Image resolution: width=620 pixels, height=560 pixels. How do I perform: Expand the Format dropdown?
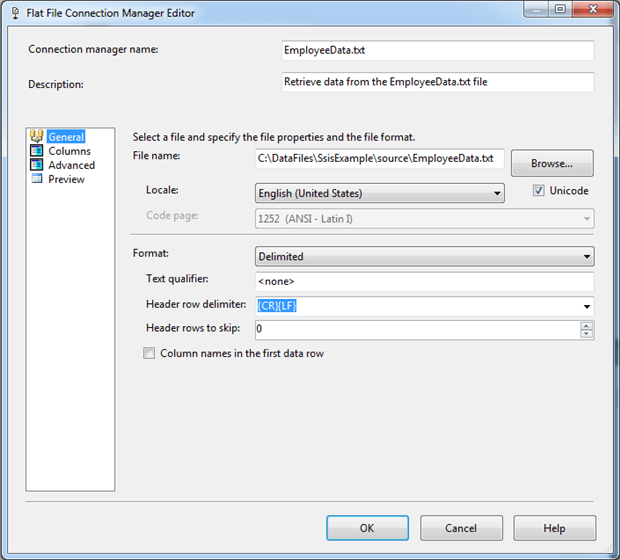click(586, 257)
